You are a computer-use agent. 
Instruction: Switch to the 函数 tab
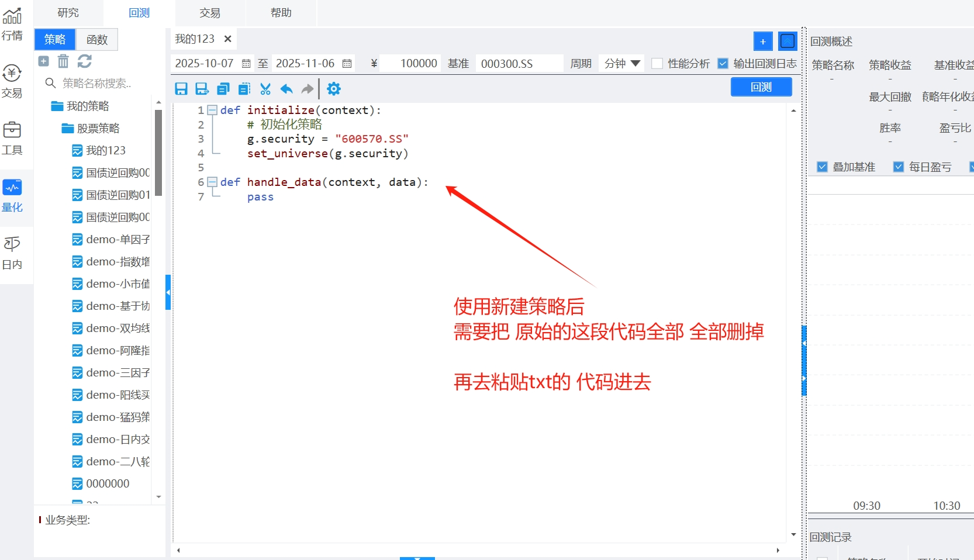(97, 40)
